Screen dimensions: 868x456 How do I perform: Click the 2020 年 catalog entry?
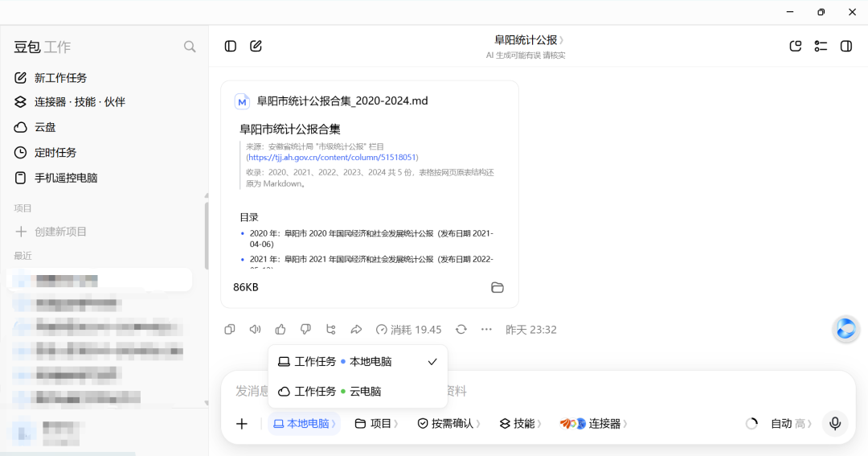pos(371,239)
